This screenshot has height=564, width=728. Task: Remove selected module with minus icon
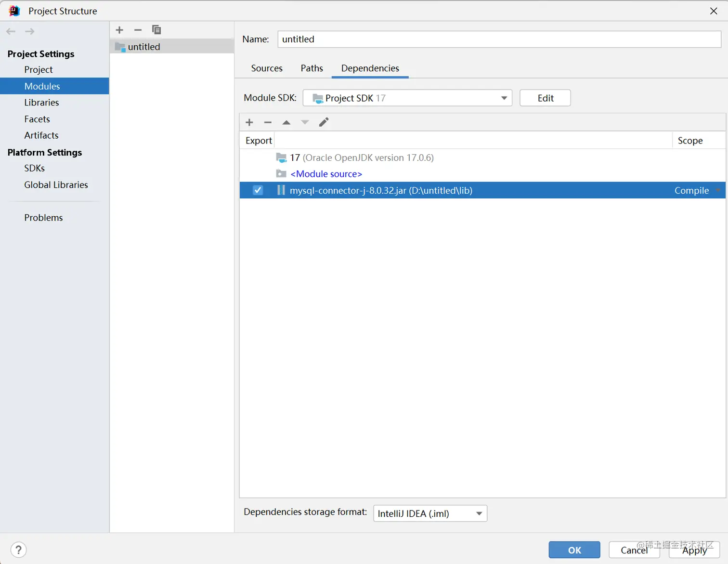(138, 30)
